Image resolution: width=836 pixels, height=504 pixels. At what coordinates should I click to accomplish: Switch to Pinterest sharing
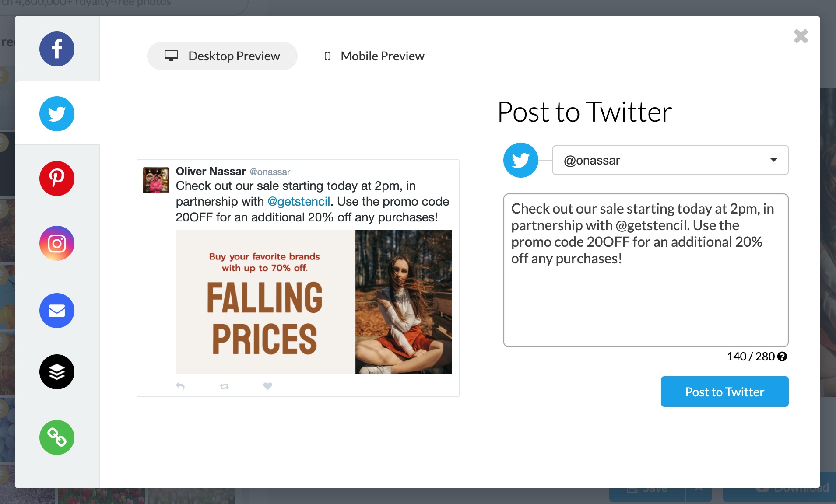click(x=57, y=178)
